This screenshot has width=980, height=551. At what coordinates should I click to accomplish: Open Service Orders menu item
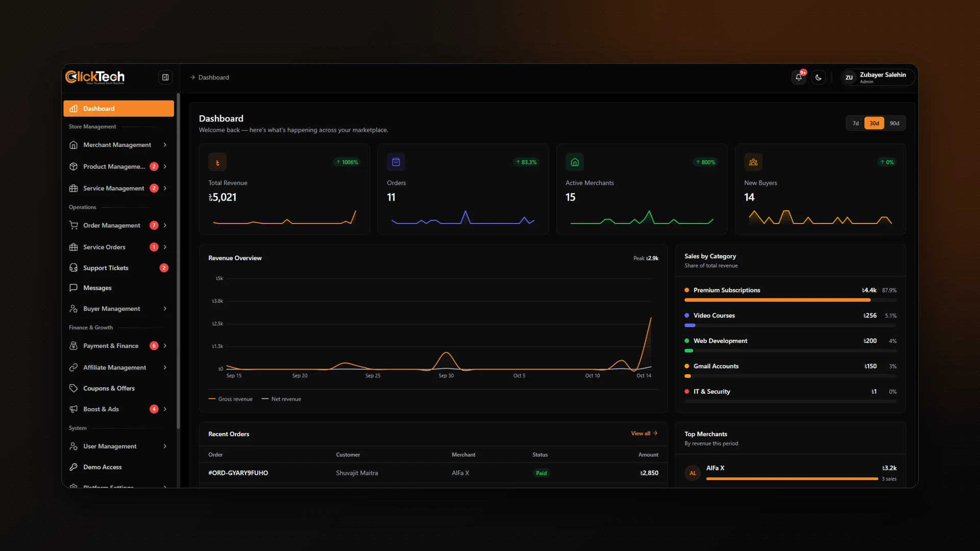point(118,247)
